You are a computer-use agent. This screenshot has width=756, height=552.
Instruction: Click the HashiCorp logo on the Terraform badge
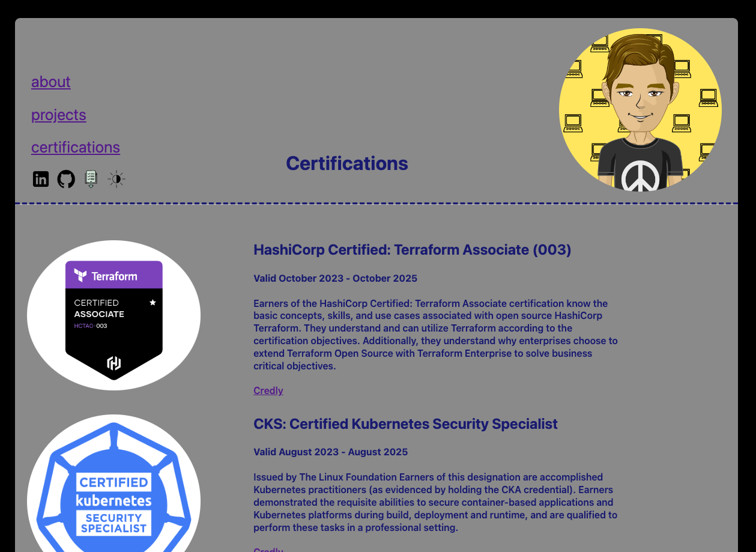pos(114,363)
